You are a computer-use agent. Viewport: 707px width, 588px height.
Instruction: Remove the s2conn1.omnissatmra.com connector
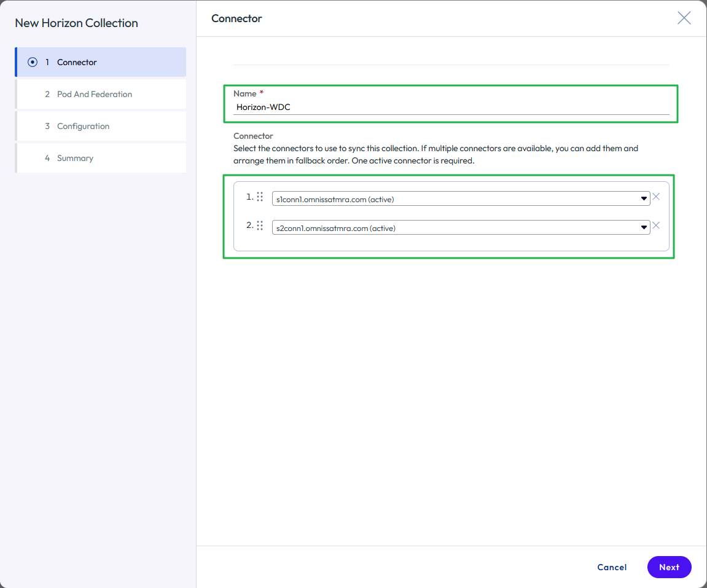pyautogui.click(x=656, y=225)
